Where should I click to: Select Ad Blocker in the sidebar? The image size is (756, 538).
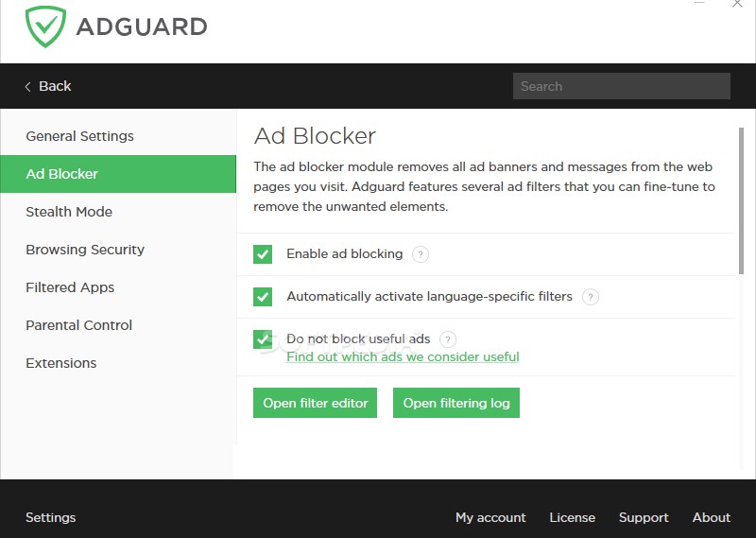point(118,174)
